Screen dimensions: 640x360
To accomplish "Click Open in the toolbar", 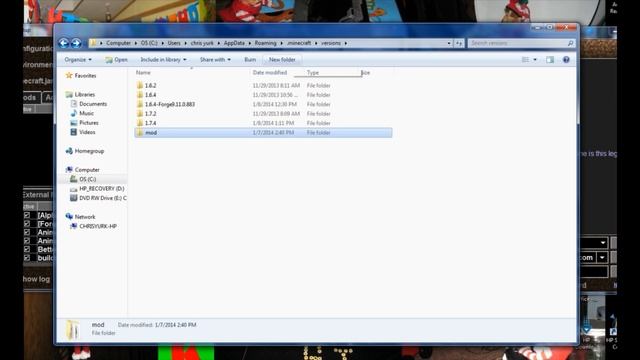I will 116,60.
